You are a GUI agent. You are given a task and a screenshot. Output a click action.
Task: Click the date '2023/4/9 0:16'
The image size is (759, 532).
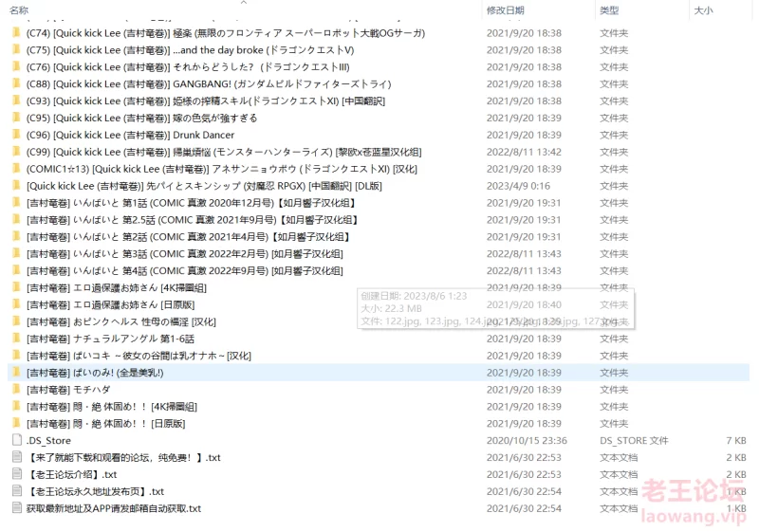coord(518,186)
